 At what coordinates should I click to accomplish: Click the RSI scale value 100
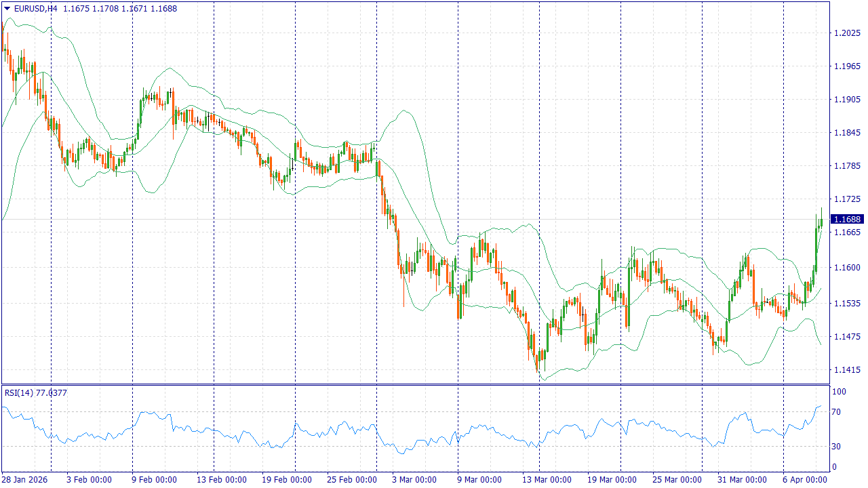839,392
